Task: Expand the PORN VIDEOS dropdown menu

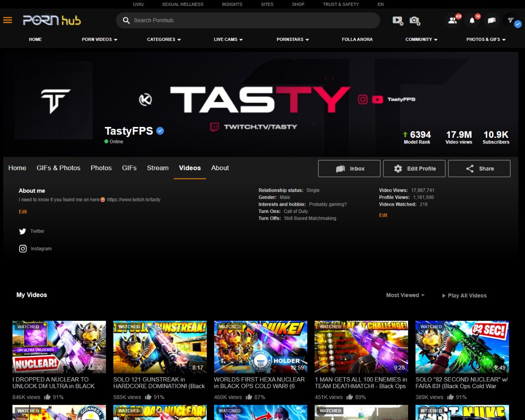Action: tap(99, 40)
